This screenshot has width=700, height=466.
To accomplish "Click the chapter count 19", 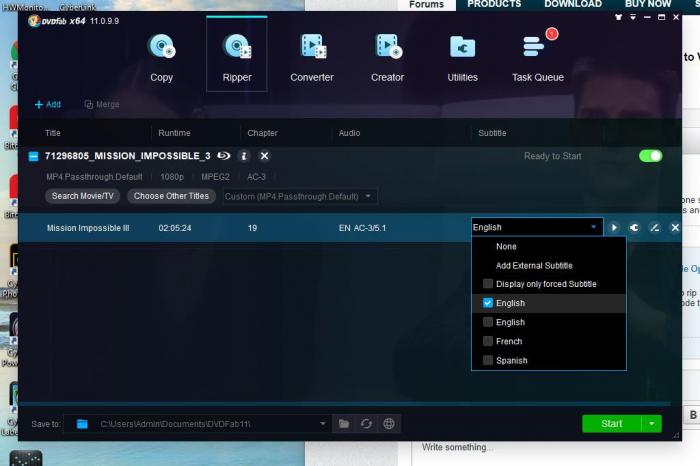I will point(252,228).
